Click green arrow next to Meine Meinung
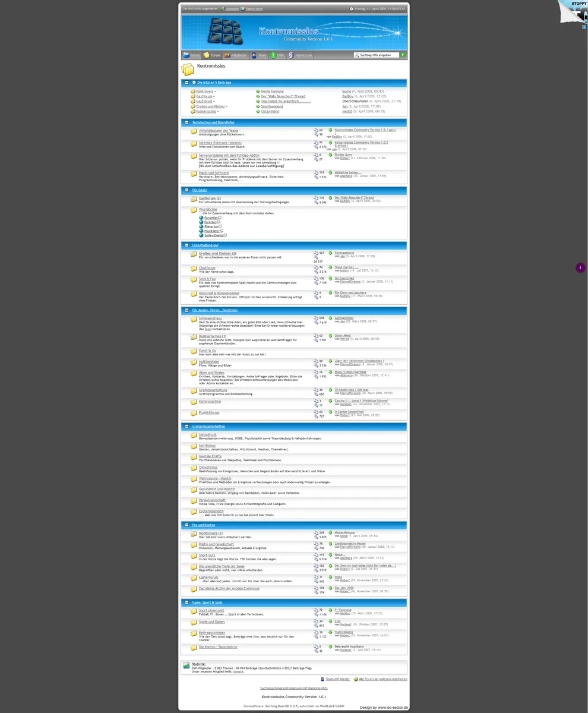This screenshot has width=588, height=713. (258, 92)
